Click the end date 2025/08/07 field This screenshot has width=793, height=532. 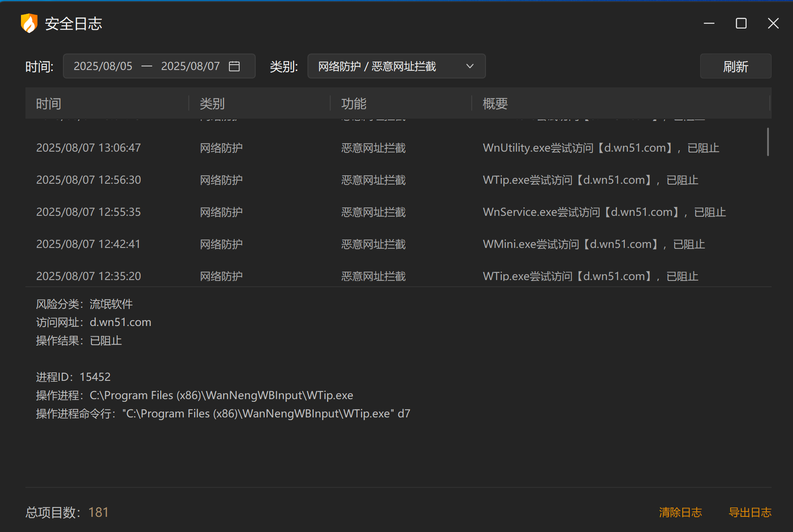190,66
